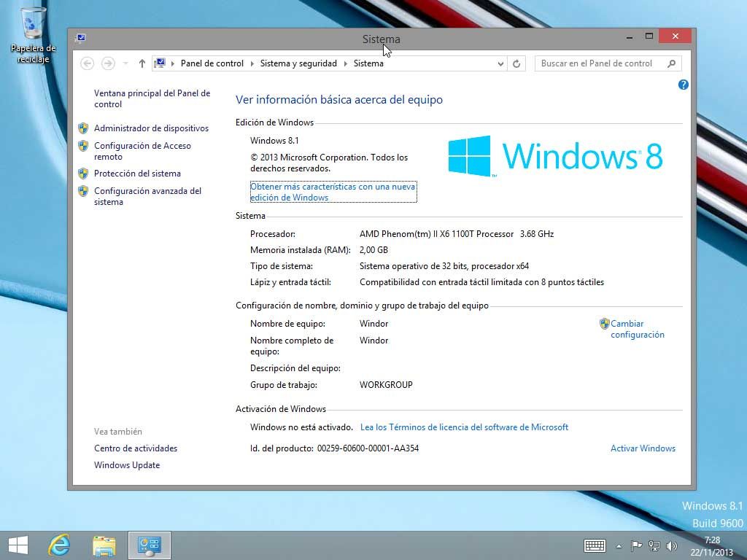The height and width of the screenshot is (560, 747).
Task: Click the back navigation arrow
Action: (88, 63)
